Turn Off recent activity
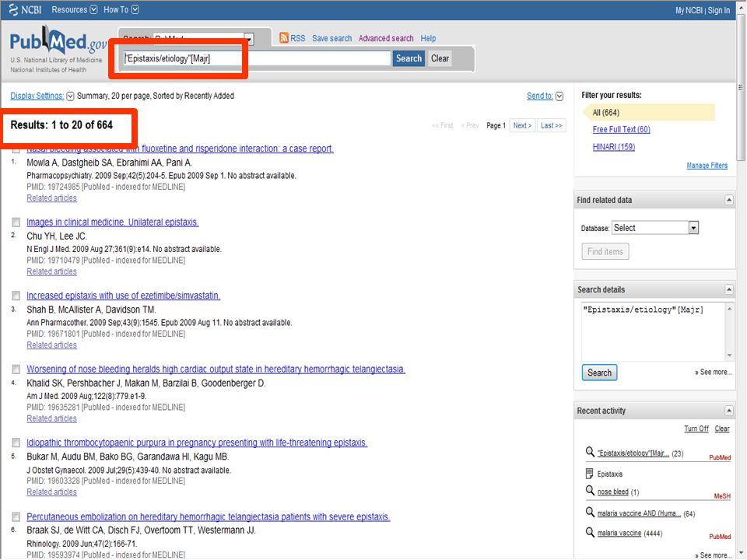747x560 pixels. 696,429
